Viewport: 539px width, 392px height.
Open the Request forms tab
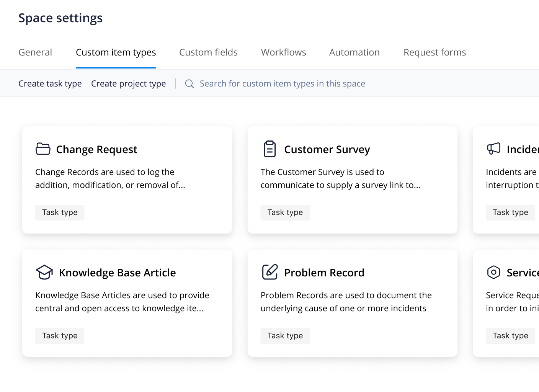point(434,52)
